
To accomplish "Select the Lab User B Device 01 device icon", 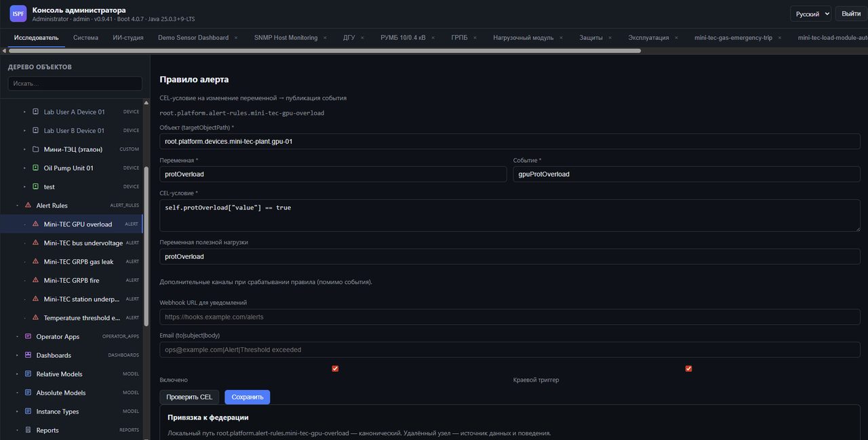I will [35, 131].
